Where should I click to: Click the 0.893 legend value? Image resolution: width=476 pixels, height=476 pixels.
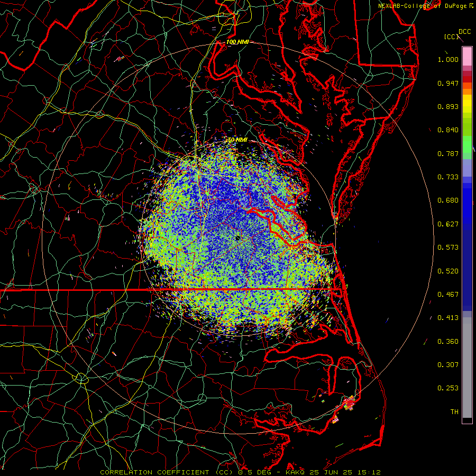pos(448,106)
